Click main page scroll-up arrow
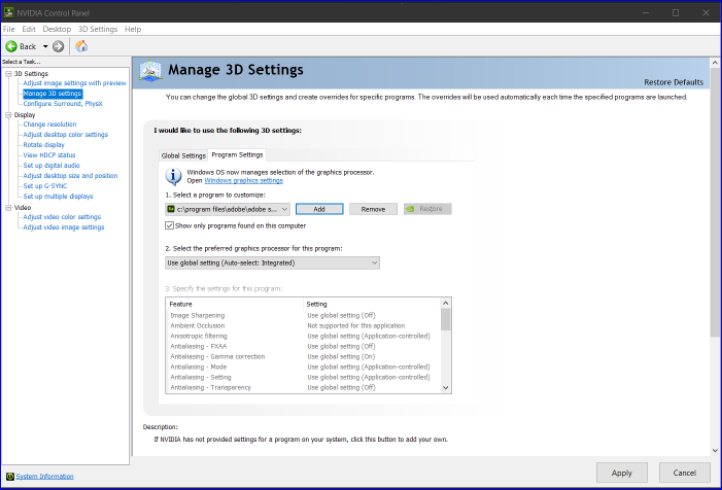Screen dimensions: 722x490 pyautogui.click(x=715, y=63)
